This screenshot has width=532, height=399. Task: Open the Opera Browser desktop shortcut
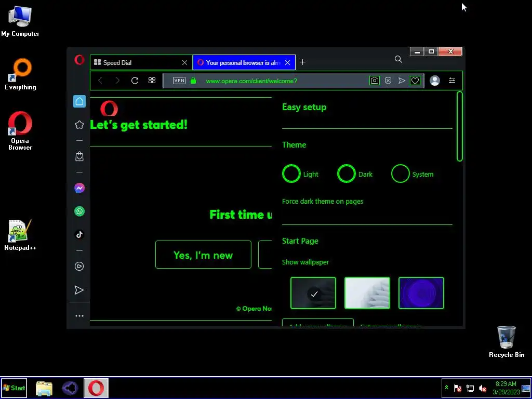[x=20, y=131]
